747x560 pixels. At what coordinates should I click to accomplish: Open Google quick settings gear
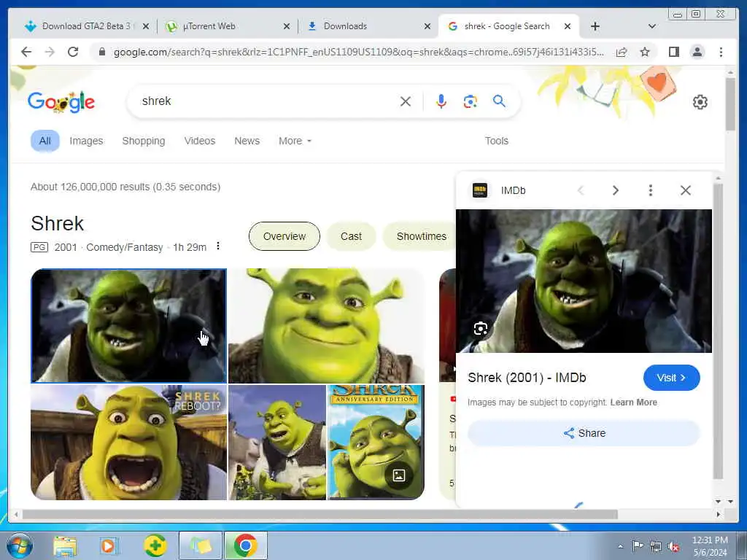700,102
